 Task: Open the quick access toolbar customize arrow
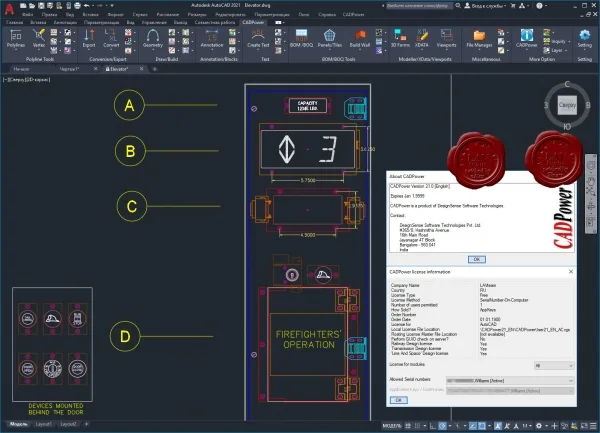click(112, 6)
